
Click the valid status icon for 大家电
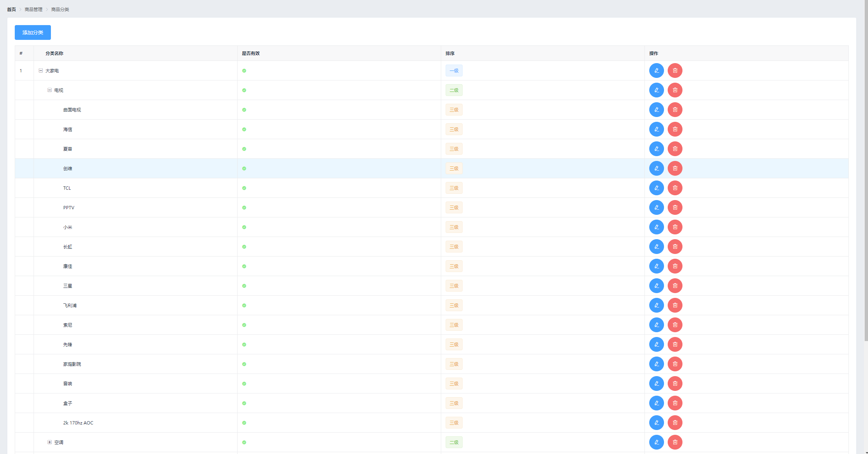coord(244,70)
